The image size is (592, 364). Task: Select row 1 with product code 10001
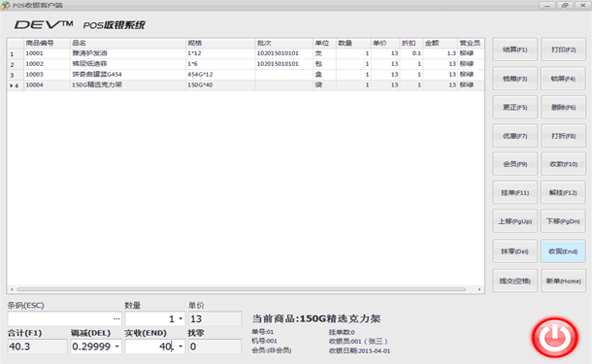point(246,53)
